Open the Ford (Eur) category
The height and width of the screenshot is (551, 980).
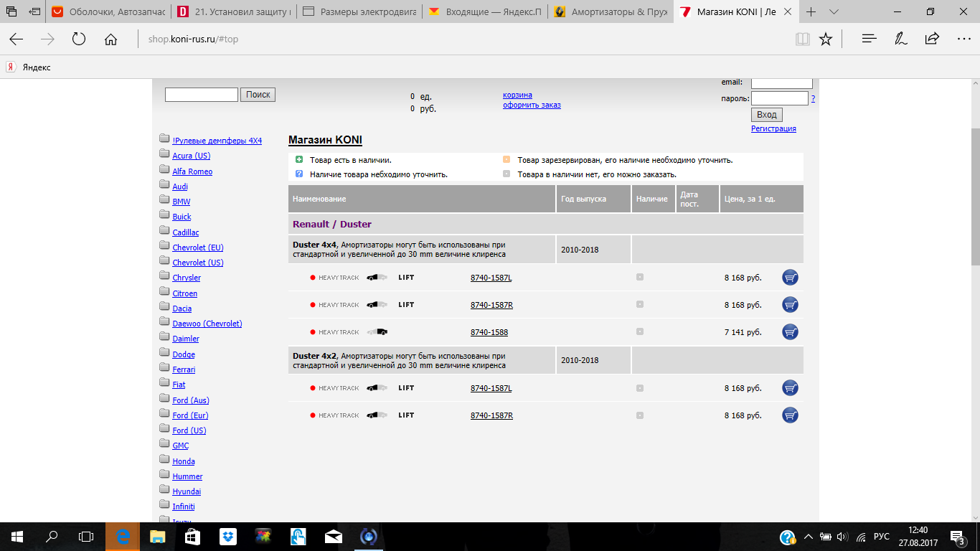(190, 415)
